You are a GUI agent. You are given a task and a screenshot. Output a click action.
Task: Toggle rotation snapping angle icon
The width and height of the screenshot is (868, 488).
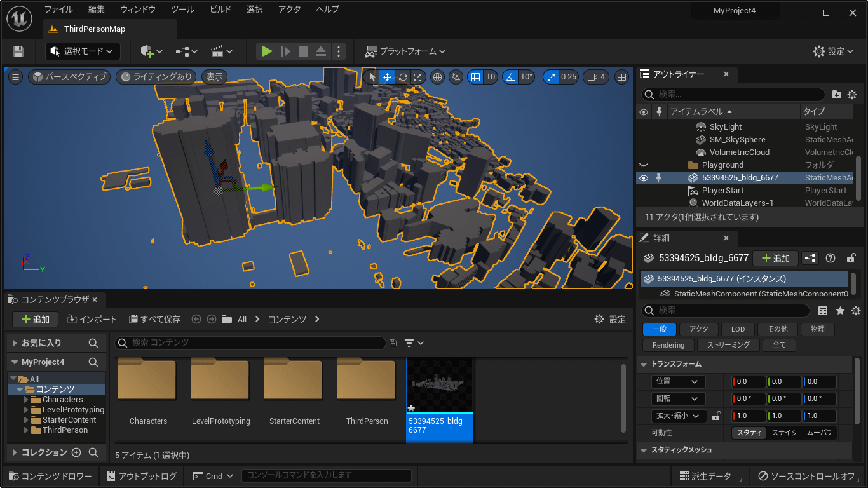pyautogui.click(x=510, y=77)
